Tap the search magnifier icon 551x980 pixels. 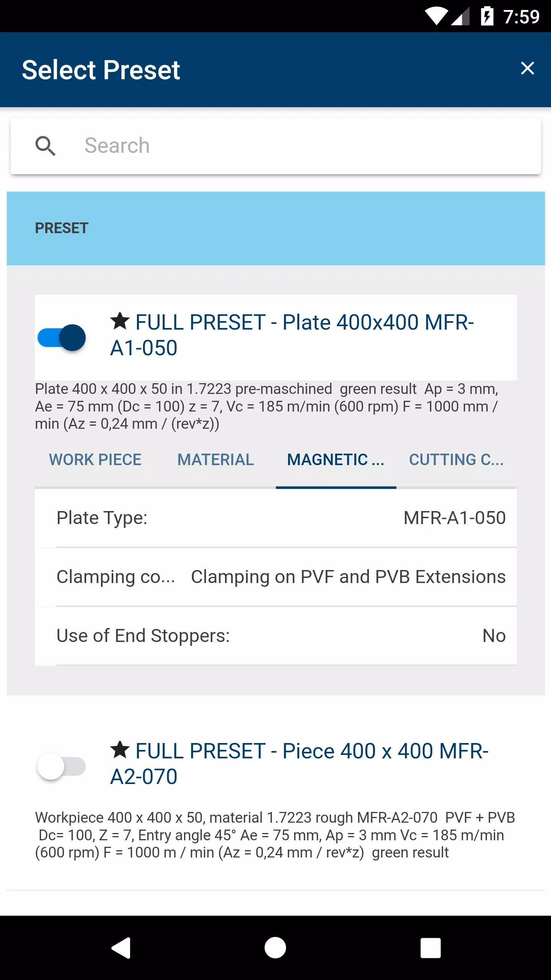tap(46, 146)
